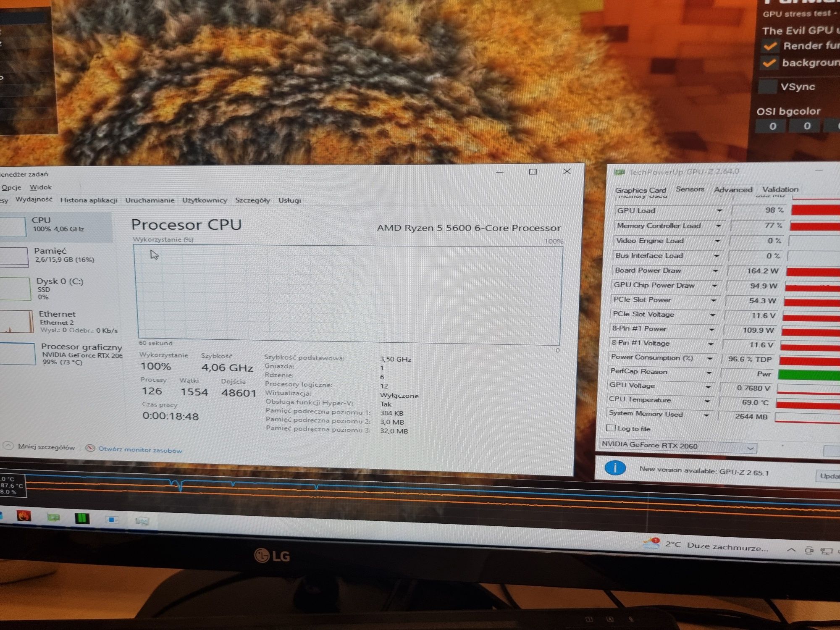Show hidden tray icons chevron
Screen dimensions: 840x630
(x=791, y=549)
